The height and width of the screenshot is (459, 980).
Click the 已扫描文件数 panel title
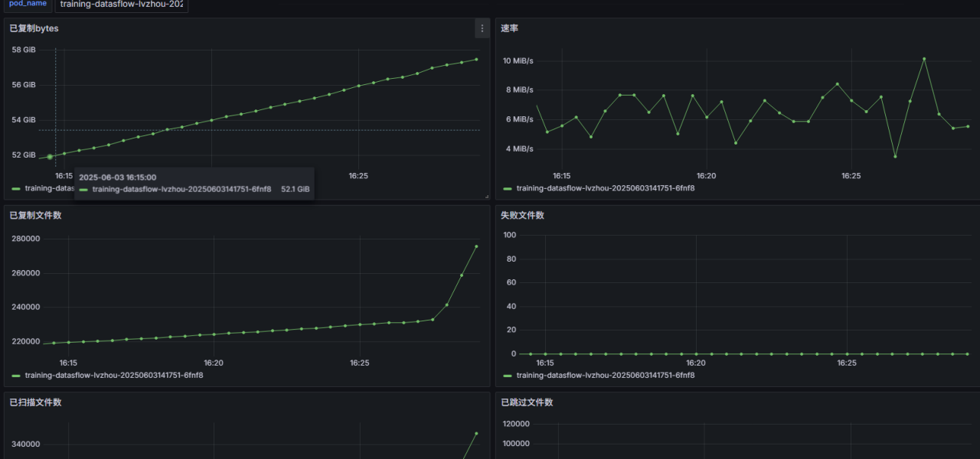click(x=35, y=402)
